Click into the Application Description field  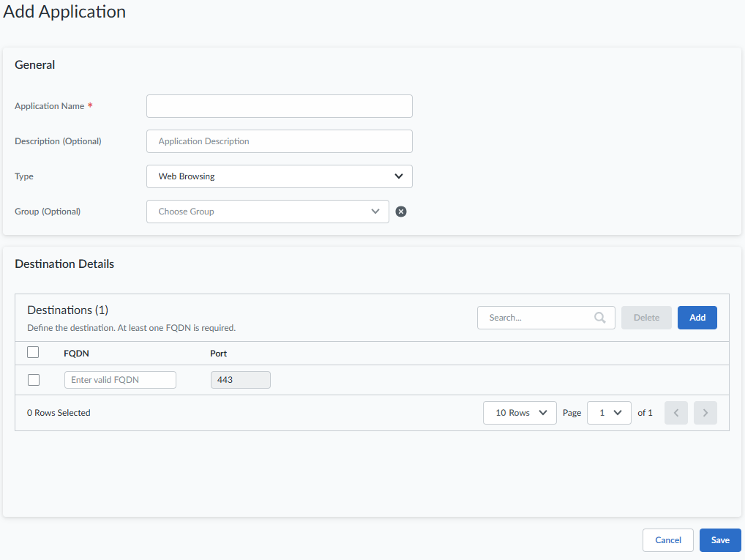(280, 141)
